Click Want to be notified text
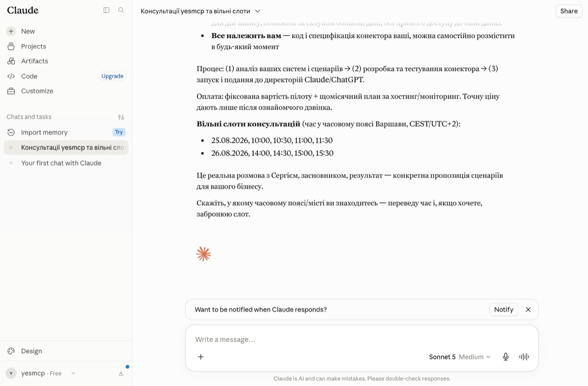 tap(261, 309)
